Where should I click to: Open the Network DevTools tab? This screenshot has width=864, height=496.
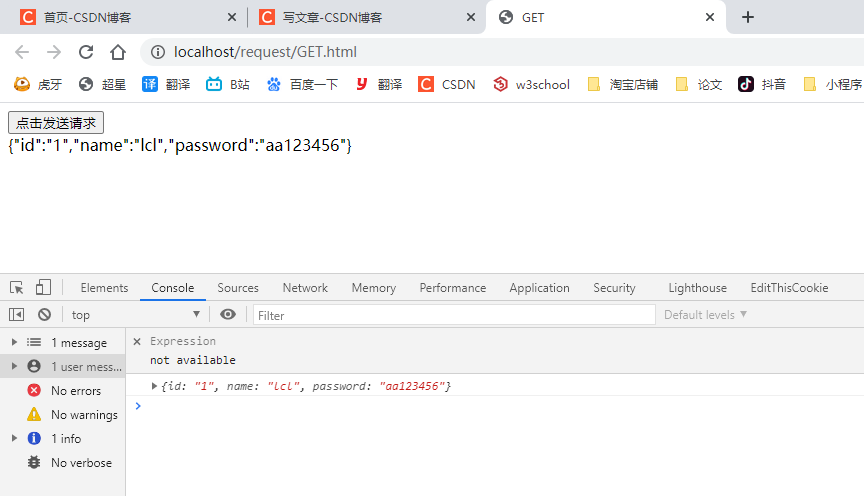point(305,288)
